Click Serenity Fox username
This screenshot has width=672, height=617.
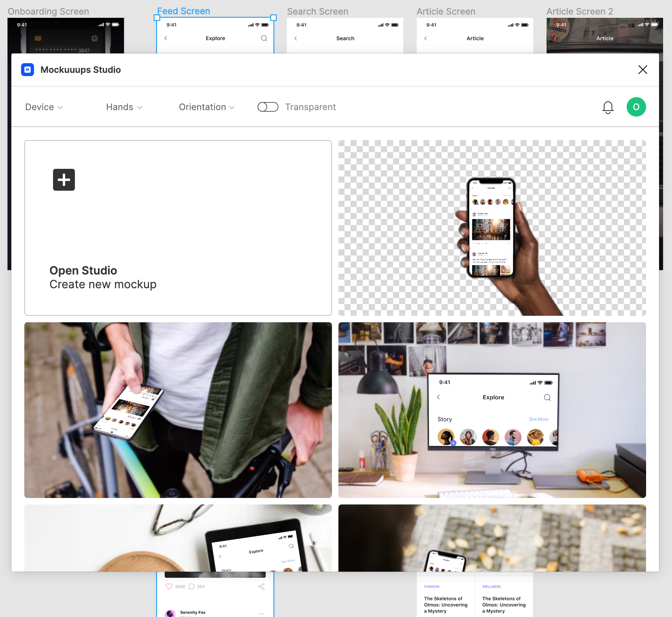(x=193, y=613)
